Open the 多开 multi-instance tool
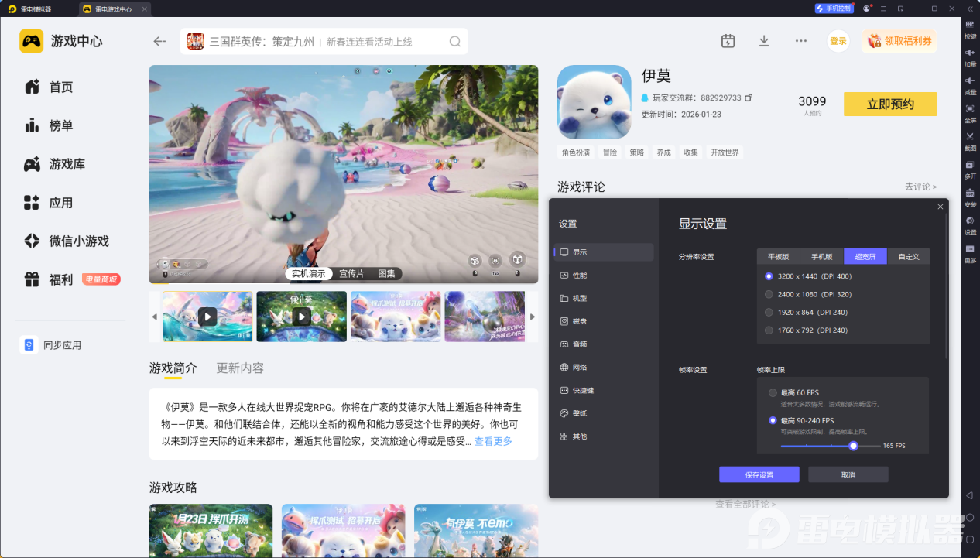980x558 pixels. (x=970, y=169)
